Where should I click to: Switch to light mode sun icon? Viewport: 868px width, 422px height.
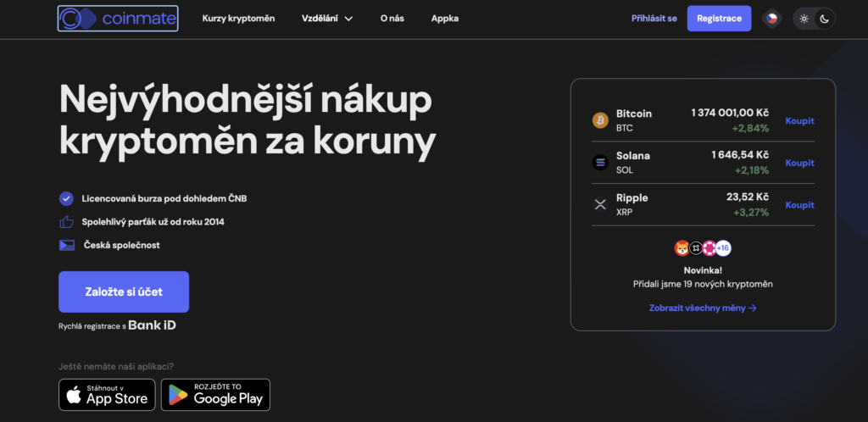pyautogui.click(x=804, y=19)
